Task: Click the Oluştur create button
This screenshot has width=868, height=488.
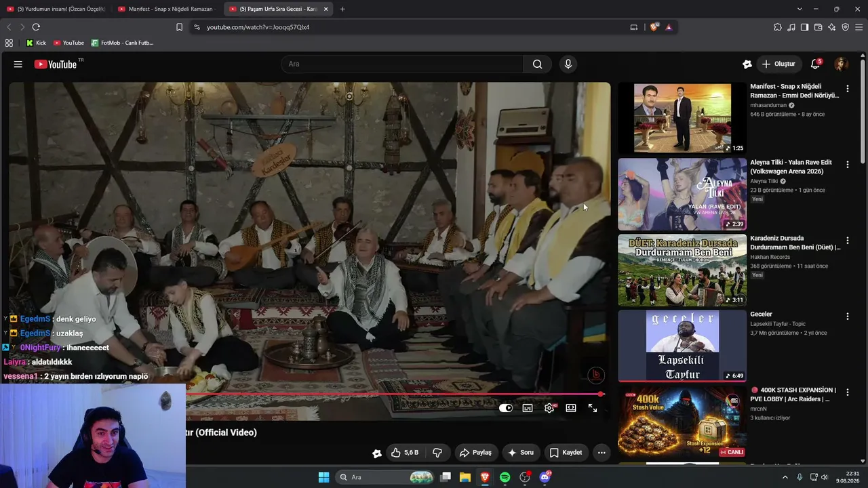Action: [x=778, y=64]
